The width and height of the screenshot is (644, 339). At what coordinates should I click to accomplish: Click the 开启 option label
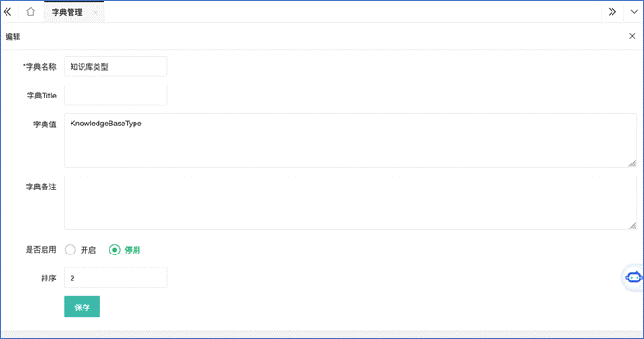click(88, 250)
